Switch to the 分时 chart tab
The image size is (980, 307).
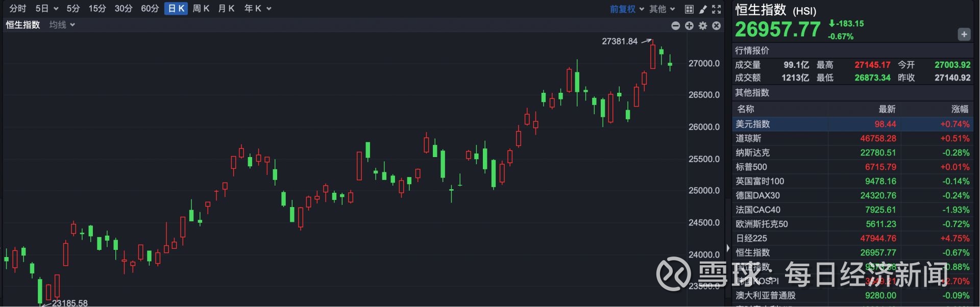point(18,9)
